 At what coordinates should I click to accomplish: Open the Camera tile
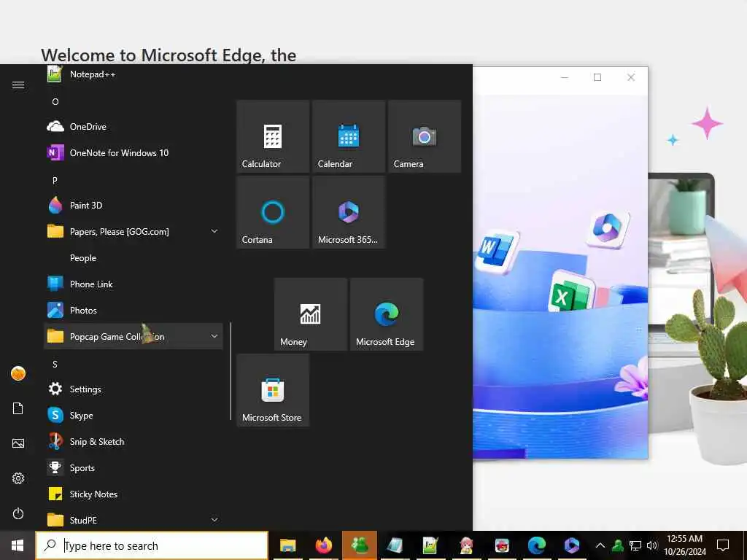pos(425,136)
